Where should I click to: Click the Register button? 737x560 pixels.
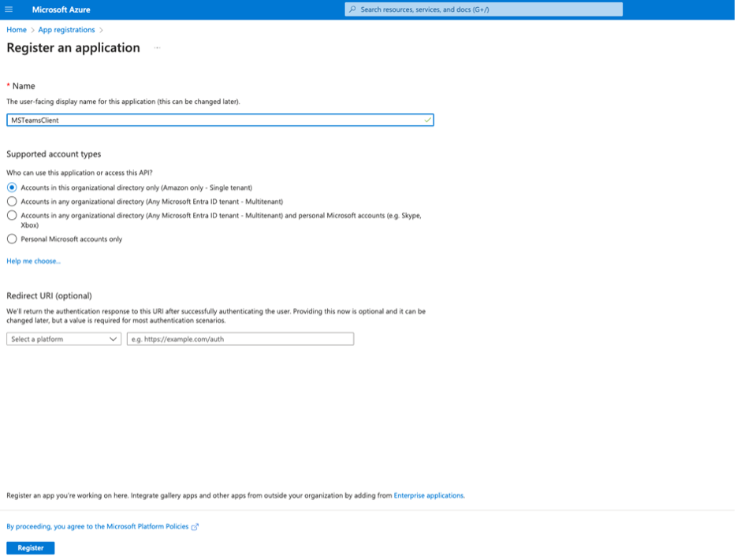(x=30, y=547)
